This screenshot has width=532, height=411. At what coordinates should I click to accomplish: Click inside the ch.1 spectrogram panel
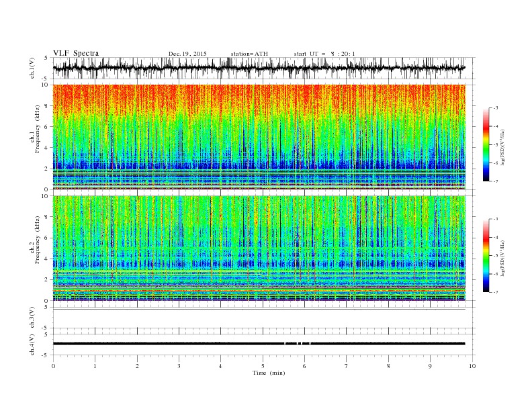click(x=259, y=137)
